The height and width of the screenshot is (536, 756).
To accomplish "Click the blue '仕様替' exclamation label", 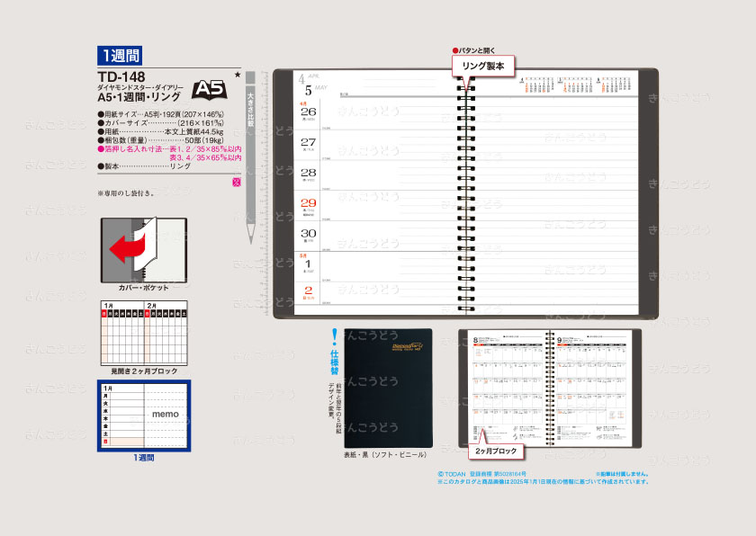I will (335, 353).
